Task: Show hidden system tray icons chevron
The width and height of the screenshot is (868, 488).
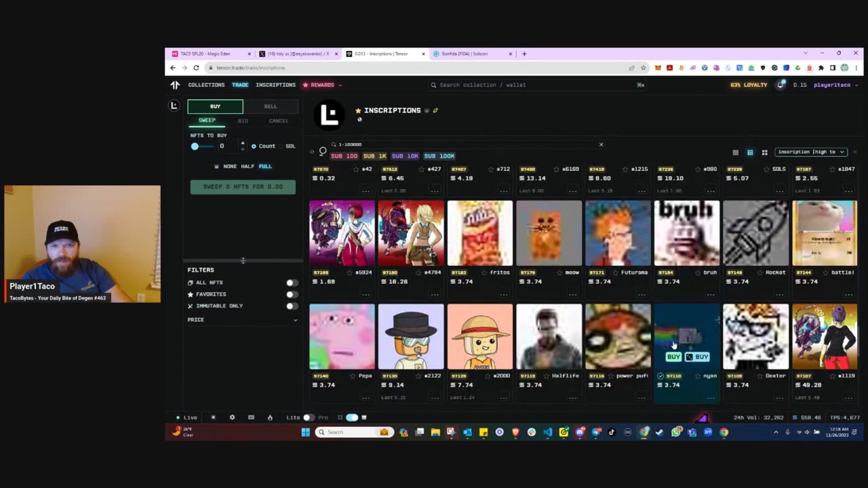Action: pos(776,432)
